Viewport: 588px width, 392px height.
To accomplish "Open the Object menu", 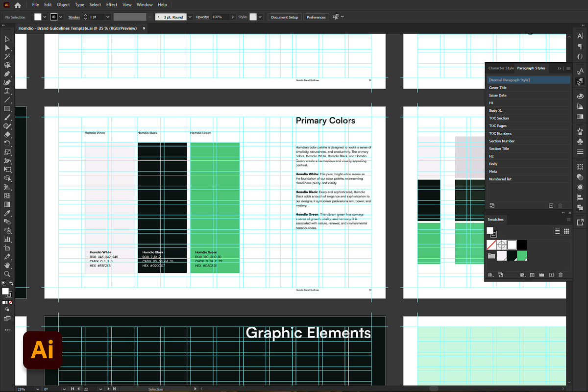I will (x=63, y=5).
